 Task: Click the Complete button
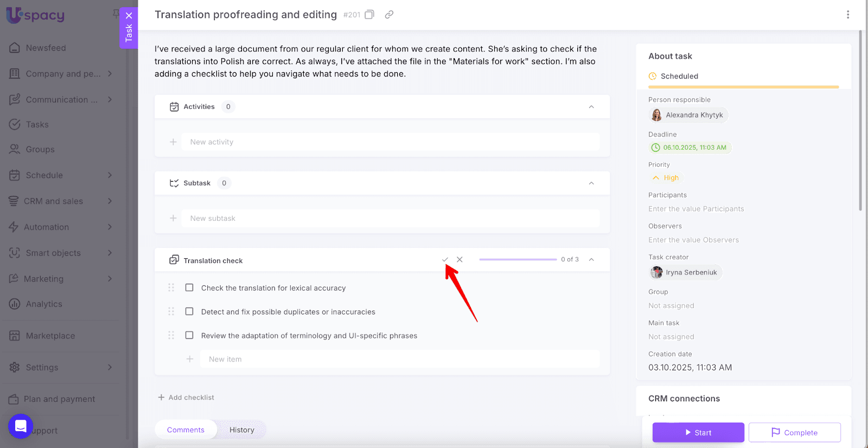pos(794,432)
